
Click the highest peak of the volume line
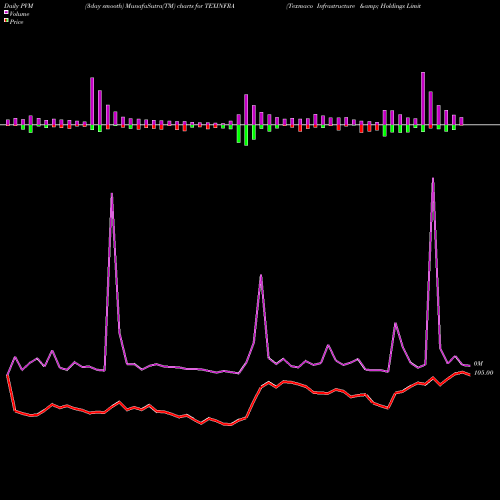[x=433, y=179]
